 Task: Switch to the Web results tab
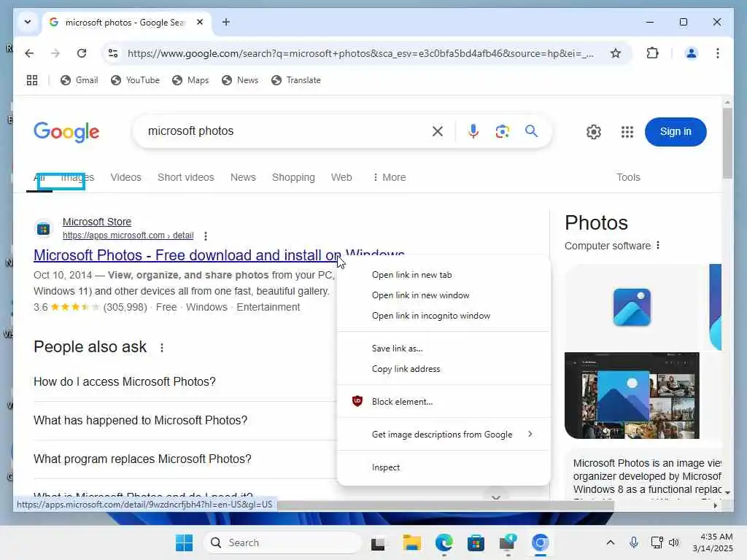coord(341,177)
